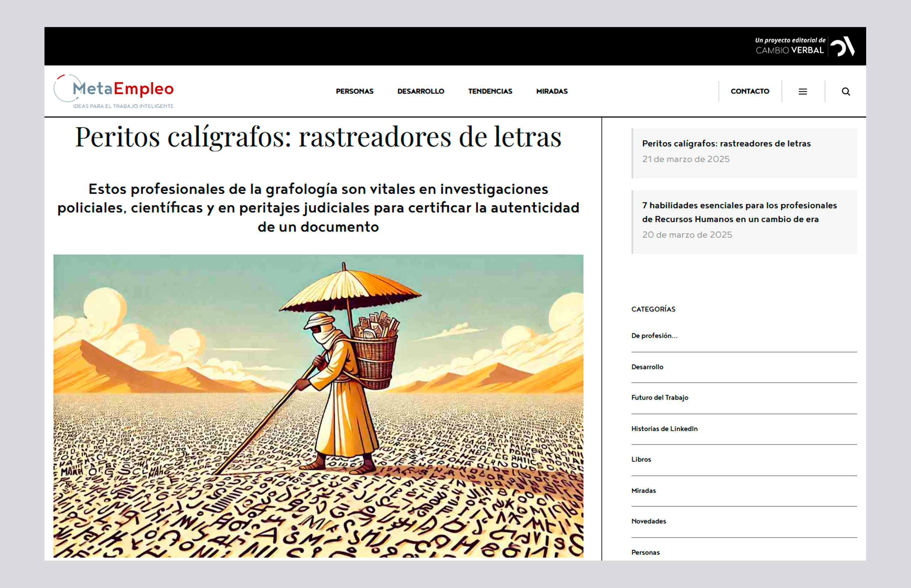Select the 'Historias de LinkedIn' category
911x588 pixels.
[664, 429]
